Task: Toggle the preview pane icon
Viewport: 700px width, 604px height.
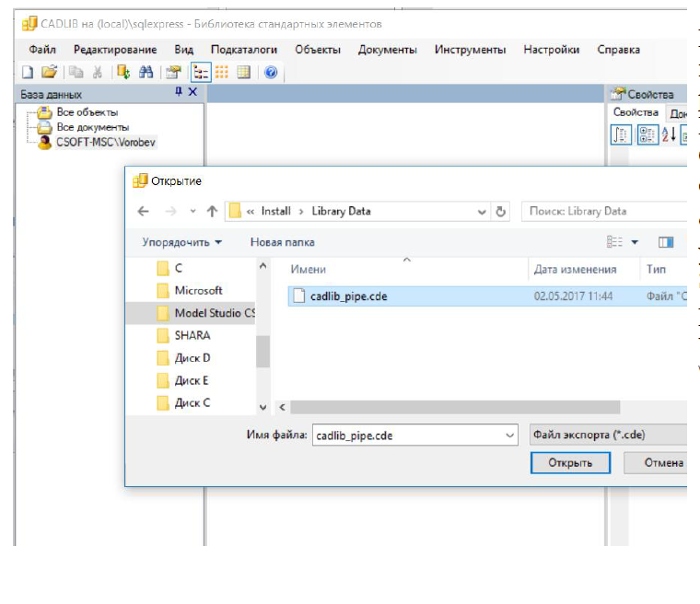Action: pos(666,242)
